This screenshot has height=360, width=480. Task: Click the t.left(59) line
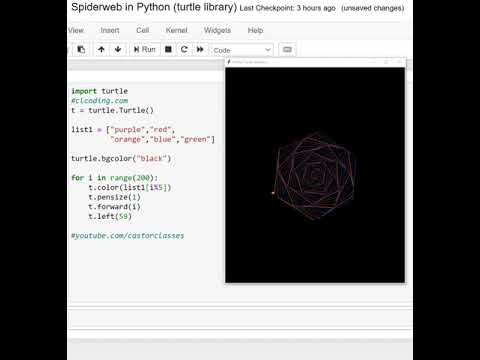pyautogui.click(x=110, y=216)
